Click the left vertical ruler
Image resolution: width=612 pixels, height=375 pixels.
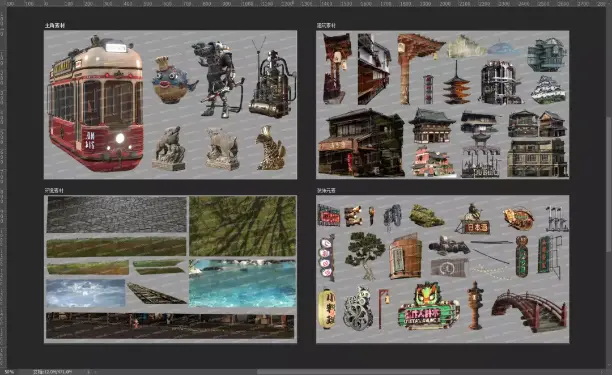tap(3, 187)
